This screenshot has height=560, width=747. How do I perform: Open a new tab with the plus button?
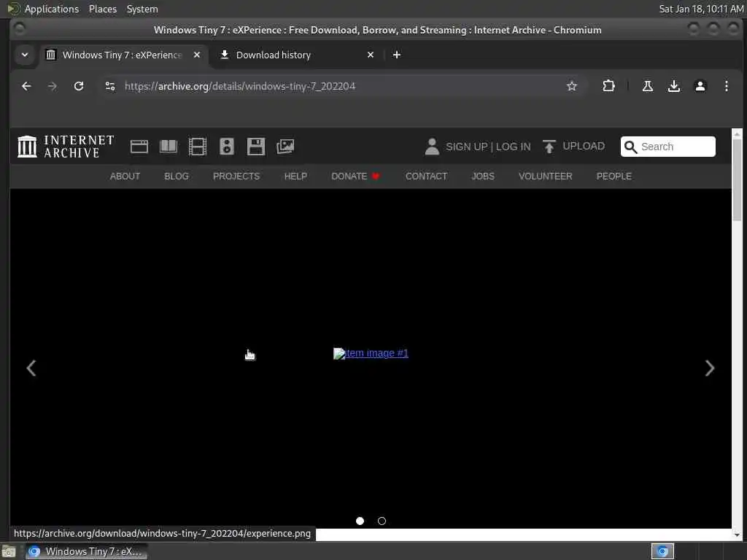(x=396, y=55)
